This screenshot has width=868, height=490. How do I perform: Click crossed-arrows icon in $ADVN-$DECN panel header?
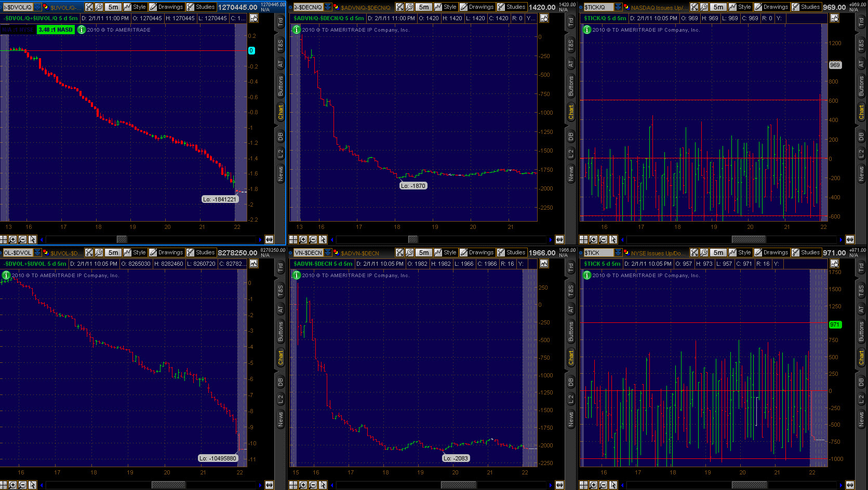coord(400,252)
